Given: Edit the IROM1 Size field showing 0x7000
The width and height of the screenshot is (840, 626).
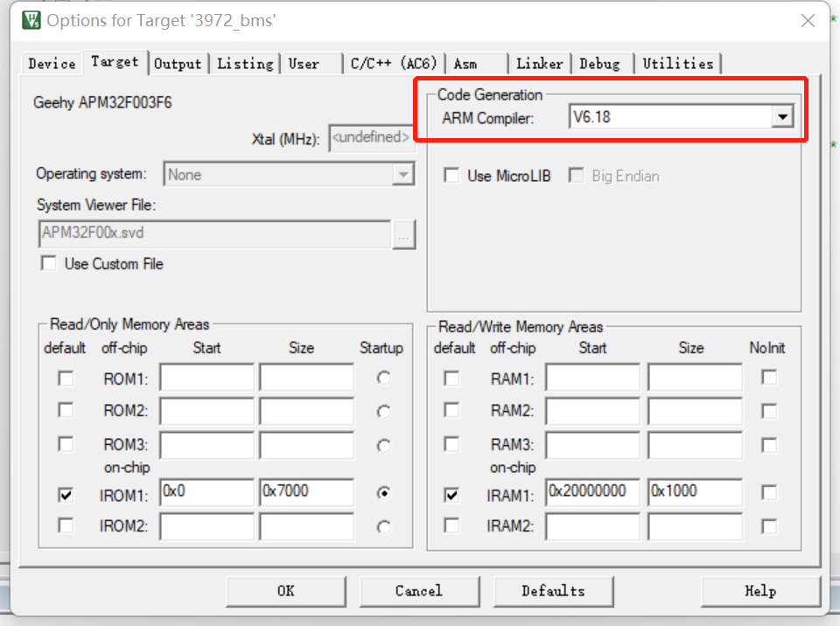Looking at the screenshot, I should [307, 492].
